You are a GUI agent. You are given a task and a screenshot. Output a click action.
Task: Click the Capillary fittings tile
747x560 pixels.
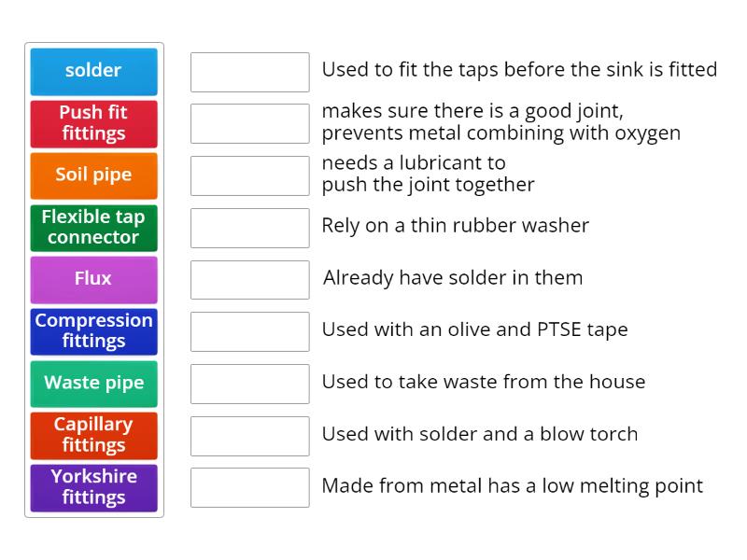click(93, 435)
